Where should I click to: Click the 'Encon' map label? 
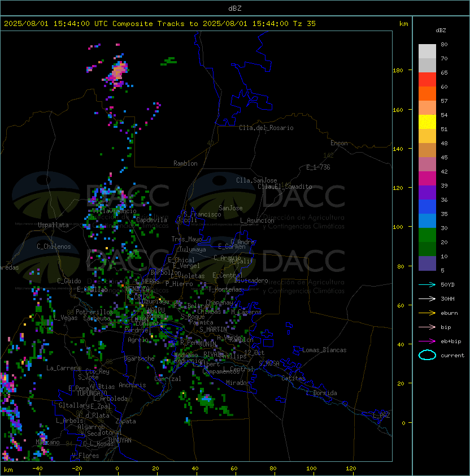[339, 143]
